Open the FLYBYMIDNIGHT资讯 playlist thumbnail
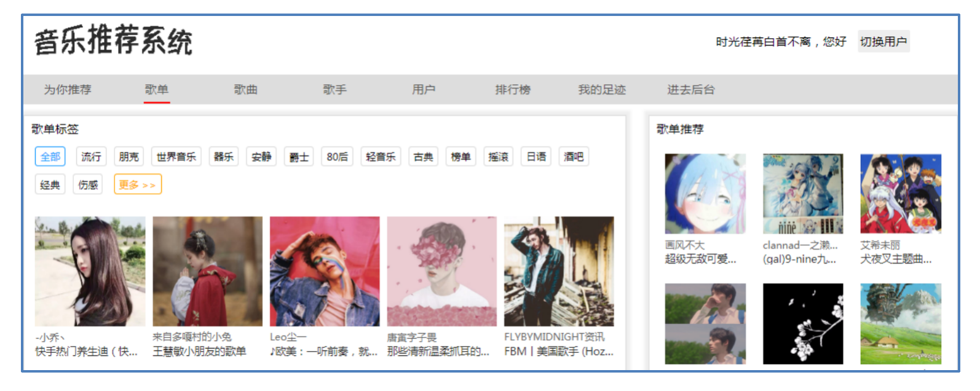The width and height of the screenshot is (980, 391). [x=559, y=271]
